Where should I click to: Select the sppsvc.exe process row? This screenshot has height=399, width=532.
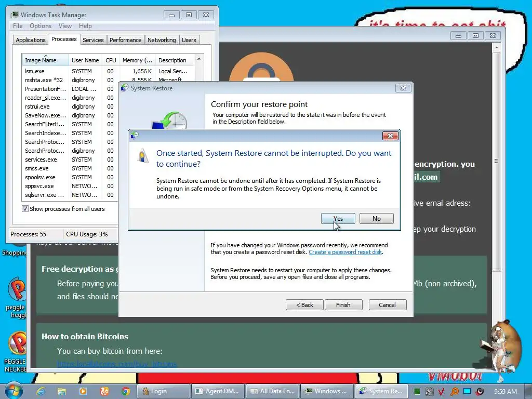click(x=70, y=186)
